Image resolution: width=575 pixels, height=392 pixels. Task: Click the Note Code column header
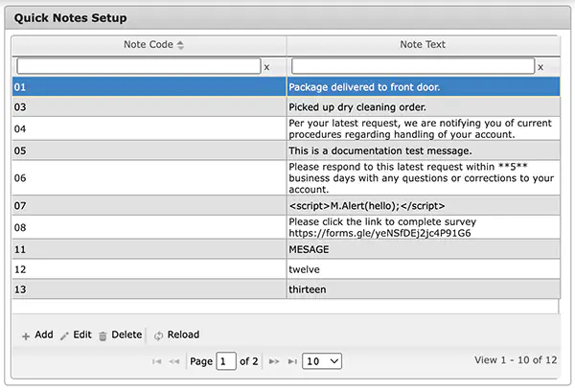coord(149,45)
